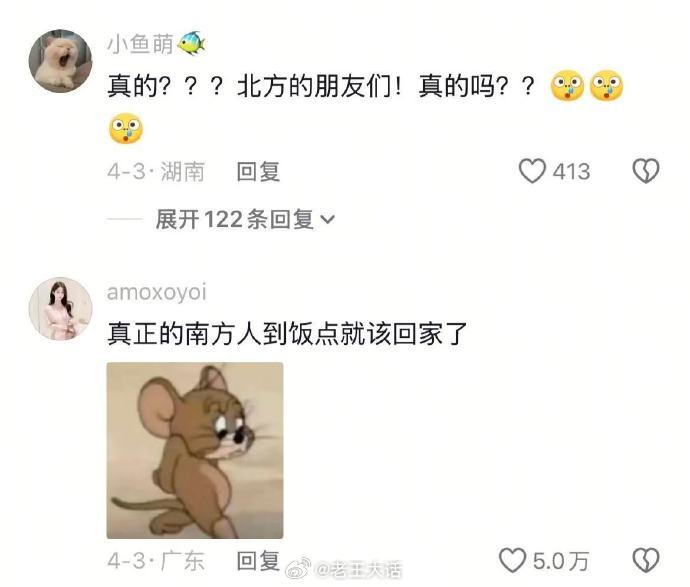
Task: Click the fish emoji beside 小鱼萌
Action: coord(191,43)
